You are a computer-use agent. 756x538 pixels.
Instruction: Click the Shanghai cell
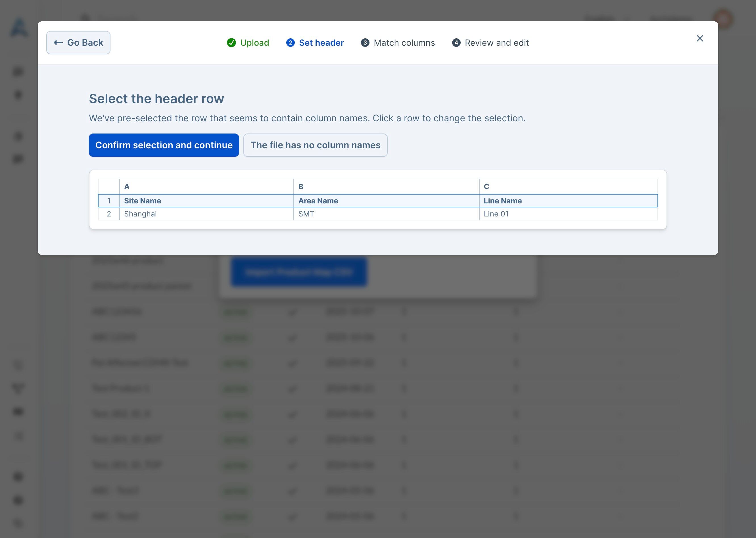(140, 214)
